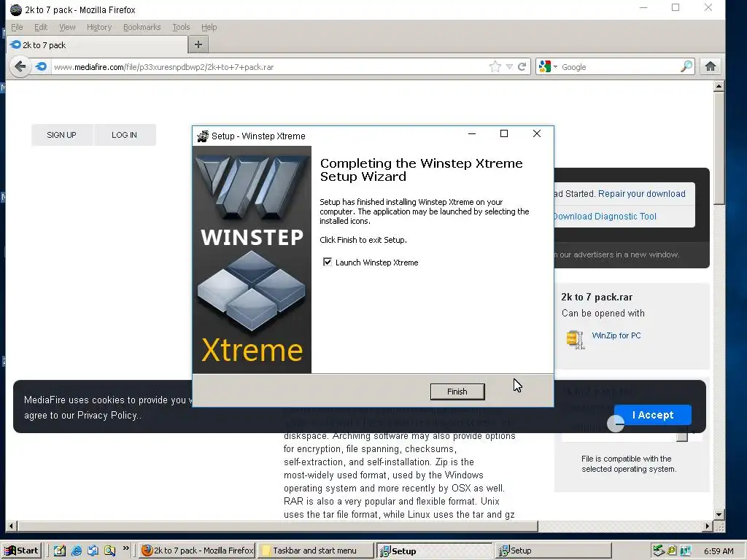
Task: Click the Outlook Express quick launch icon
Action: 93,551
